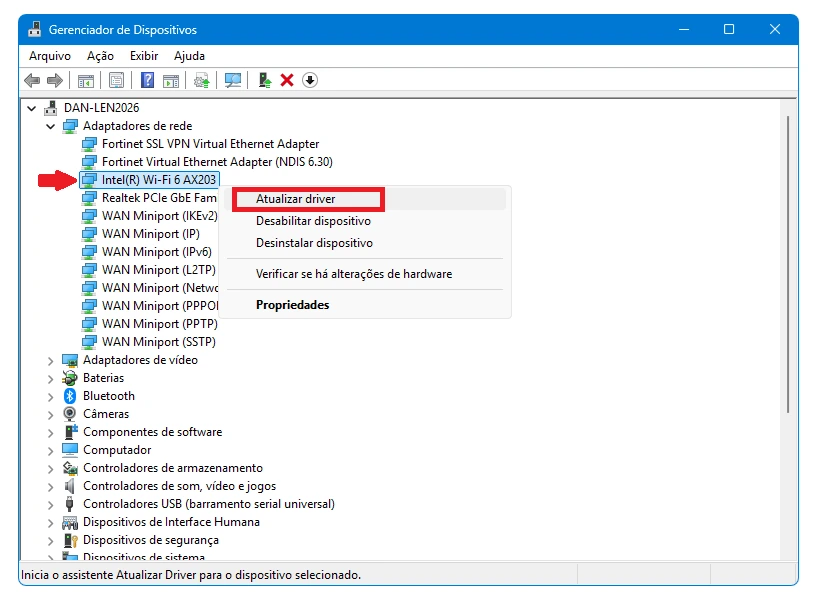Click the Controladores de armazenamento icon
Image resolution: width=819 pixels, height=600 pixels.
pyautogui.click(x=70, y=468)
